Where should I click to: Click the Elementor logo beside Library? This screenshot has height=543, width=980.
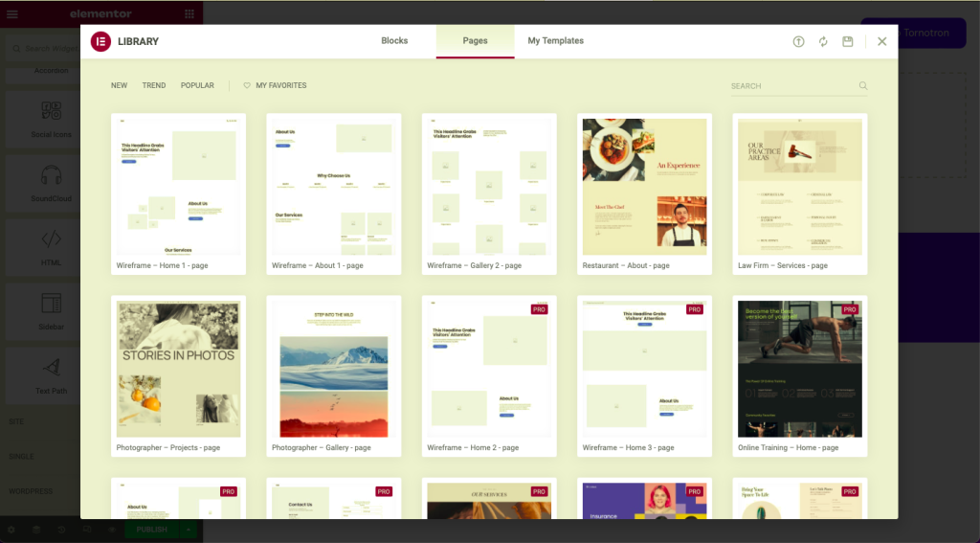point(100,41)
